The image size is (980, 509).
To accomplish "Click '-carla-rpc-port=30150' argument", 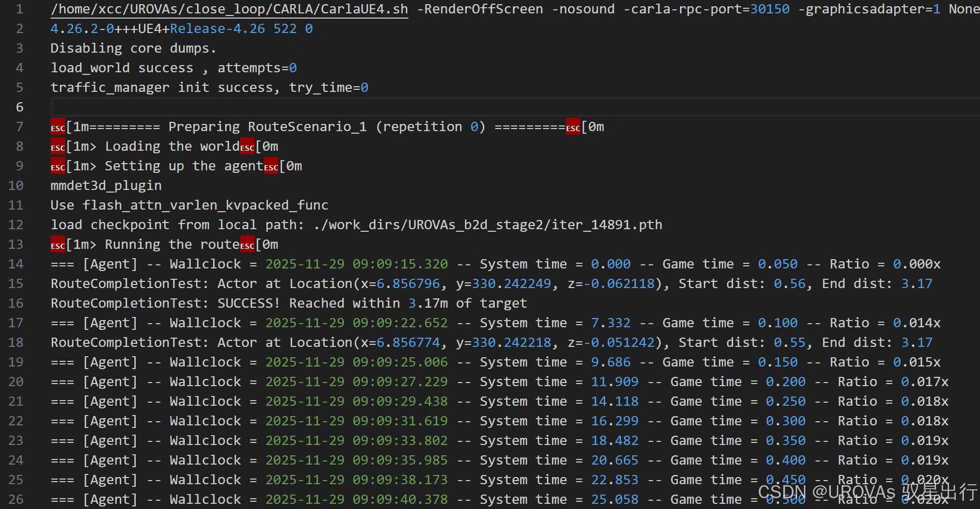I will click(706, 9).
